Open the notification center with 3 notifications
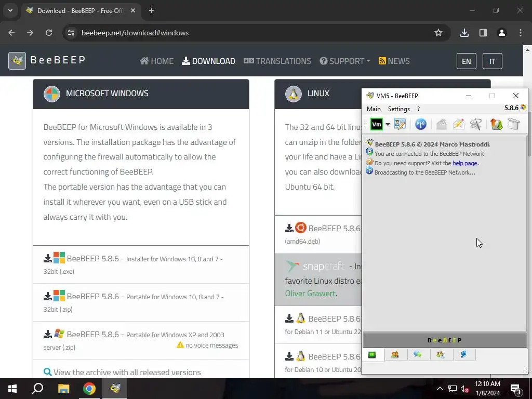532x399 pixels. click(516, 389)
